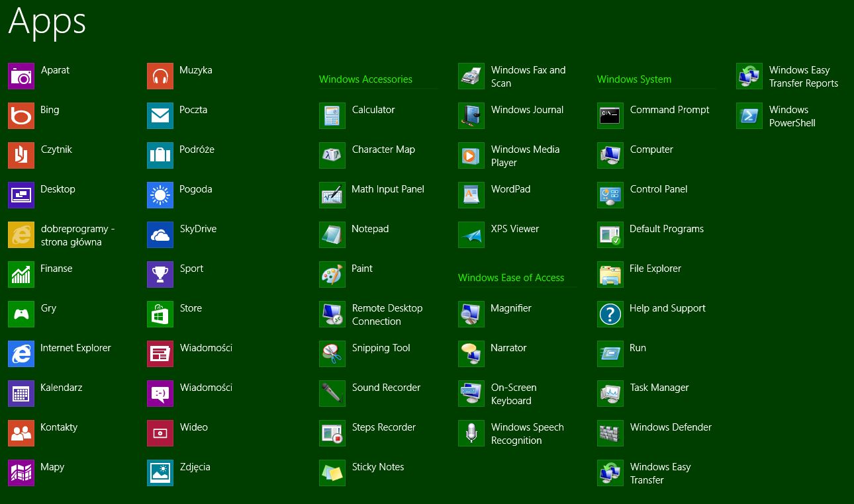Open the Snipping Tool scissors icon
This screenshot has height=504, width=854.
pyautogui.click(x=332, y=354)
